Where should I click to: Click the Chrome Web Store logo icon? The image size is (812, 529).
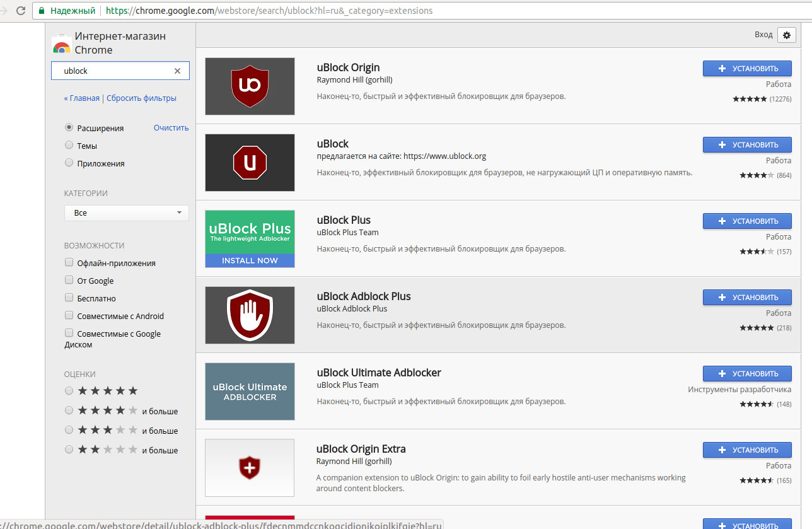coord(61,45)
